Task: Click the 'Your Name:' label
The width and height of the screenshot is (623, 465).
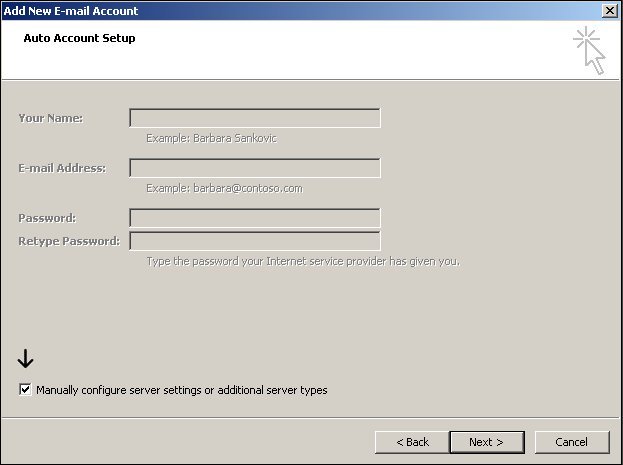Action: pyautogui.click(x=50, y=118)
